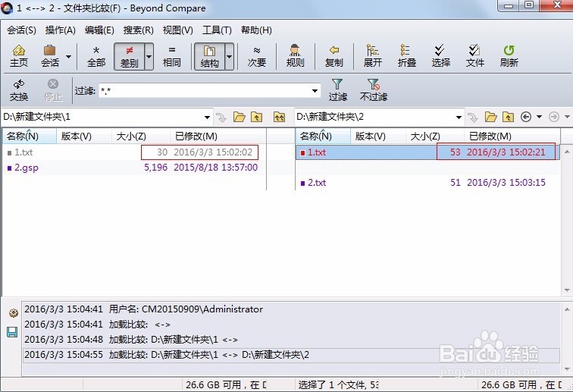Viewport: 573px width, 392px height.
Task: Toggle the 结构 structure view
Action: [209, 56]
